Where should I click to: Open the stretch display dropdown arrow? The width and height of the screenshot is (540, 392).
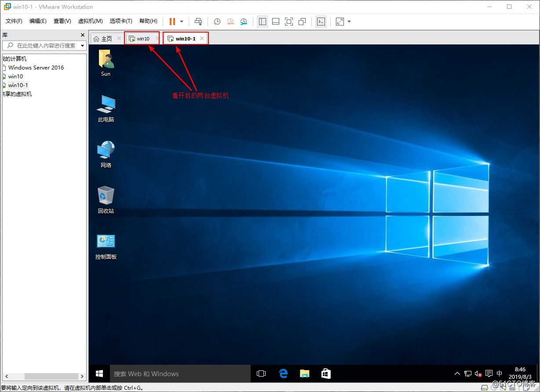click(x=349, y=22)
